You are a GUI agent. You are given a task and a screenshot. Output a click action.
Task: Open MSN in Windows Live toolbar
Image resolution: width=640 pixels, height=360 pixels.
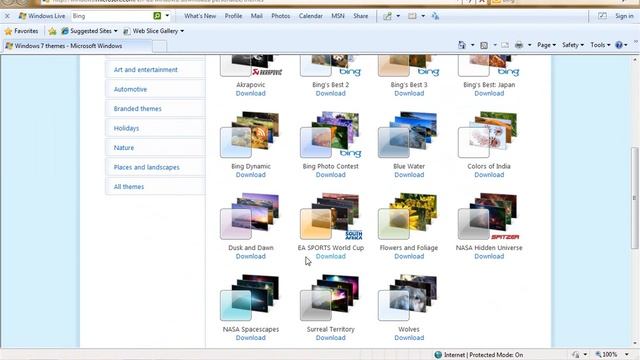click(x=338, y=16)
